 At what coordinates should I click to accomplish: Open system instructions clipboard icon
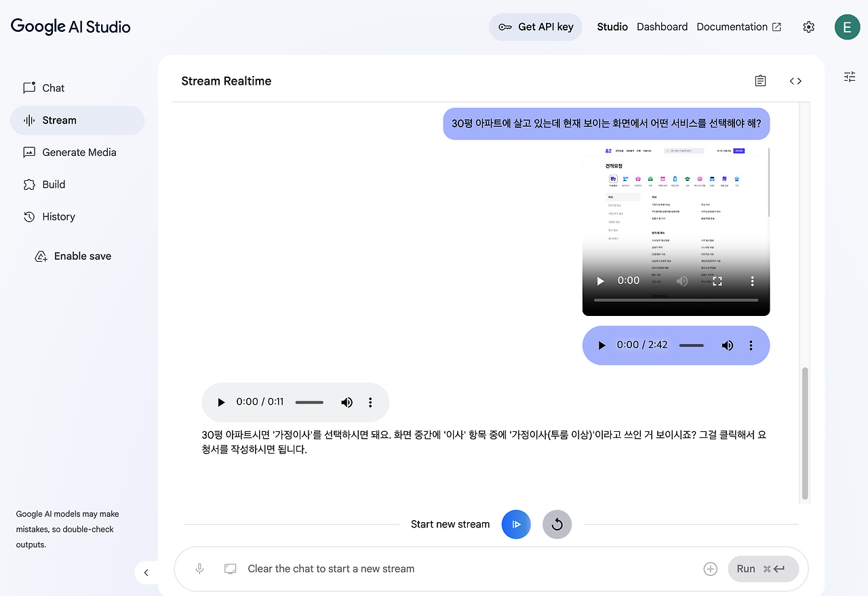pos(760,81)
